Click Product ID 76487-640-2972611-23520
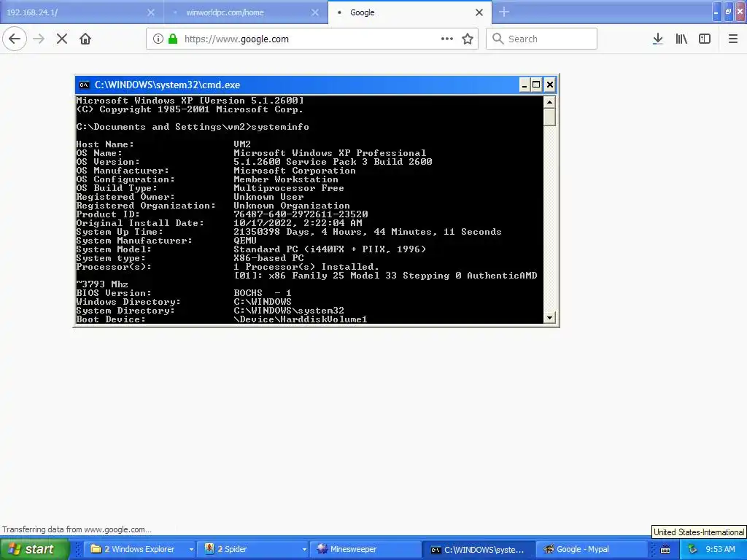Viewport: 747px width, 560px height. [x=301, y=214]
